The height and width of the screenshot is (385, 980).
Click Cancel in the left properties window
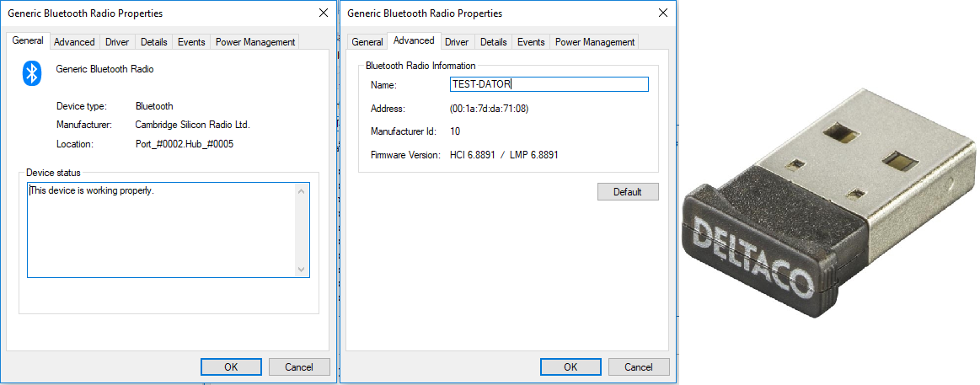pyautogui.click(x=299, y=366)
